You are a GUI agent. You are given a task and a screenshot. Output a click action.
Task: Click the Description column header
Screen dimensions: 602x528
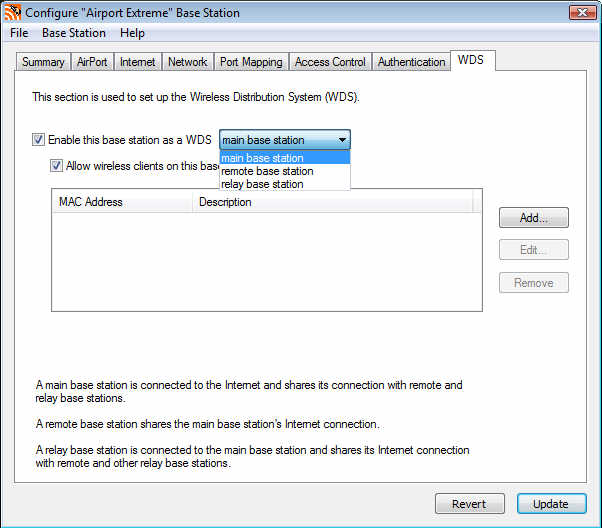[332, 202]
